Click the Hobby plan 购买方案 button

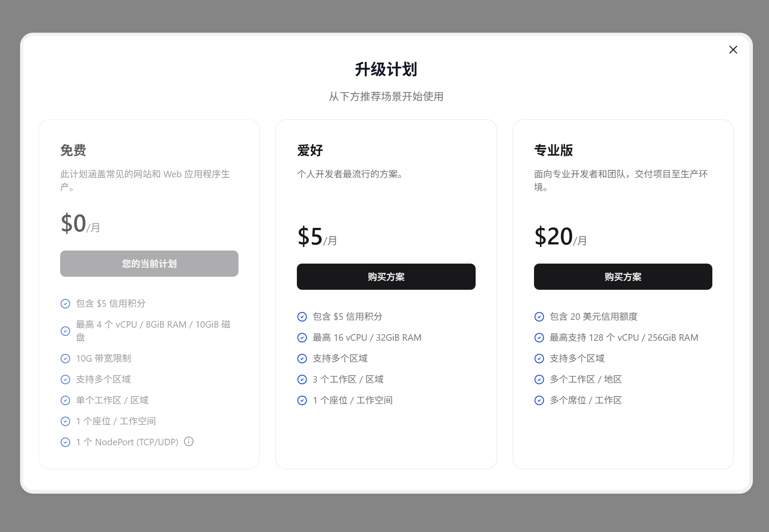tap(386, 277)
